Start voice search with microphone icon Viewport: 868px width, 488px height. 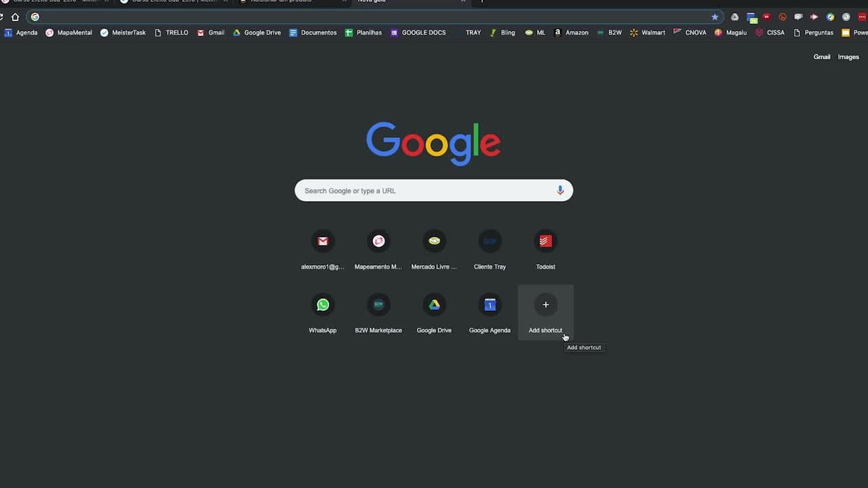point(560,190)
